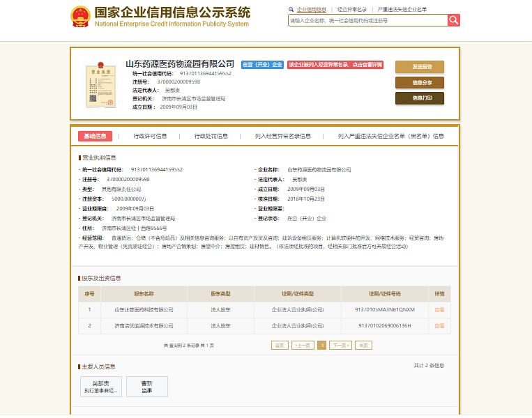
Task: Open personnel card 曹新 监事
Action: coord(147,387)
